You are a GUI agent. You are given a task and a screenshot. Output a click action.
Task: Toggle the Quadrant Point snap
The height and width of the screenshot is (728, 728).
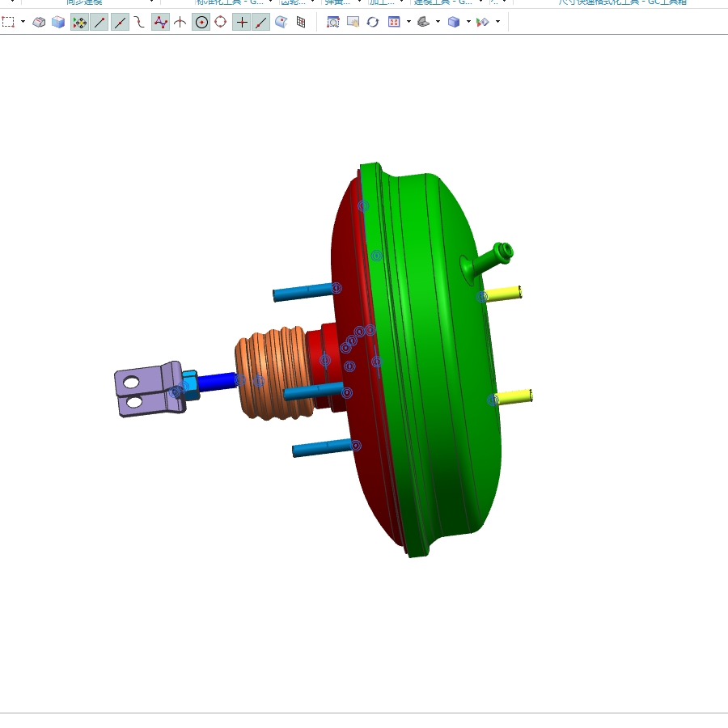[221, 22]
